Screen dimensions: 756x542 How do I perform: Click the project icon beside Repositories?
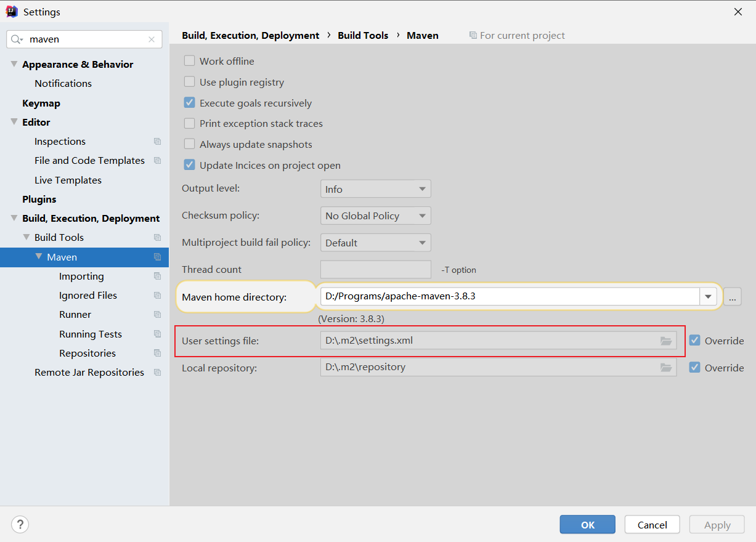pyautogui.click(x=157, y=354)
